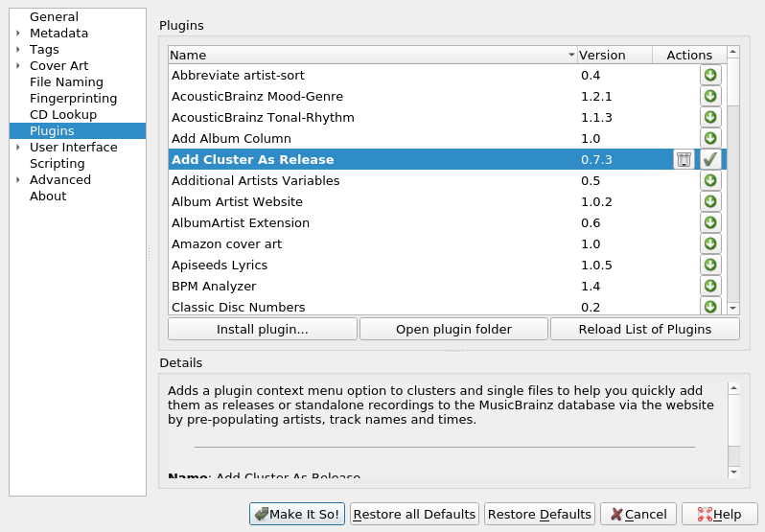Uninstall Add Cluster As Release via trash icon
The height and width of the screenshot is (532, 765).
pos(683,159)
